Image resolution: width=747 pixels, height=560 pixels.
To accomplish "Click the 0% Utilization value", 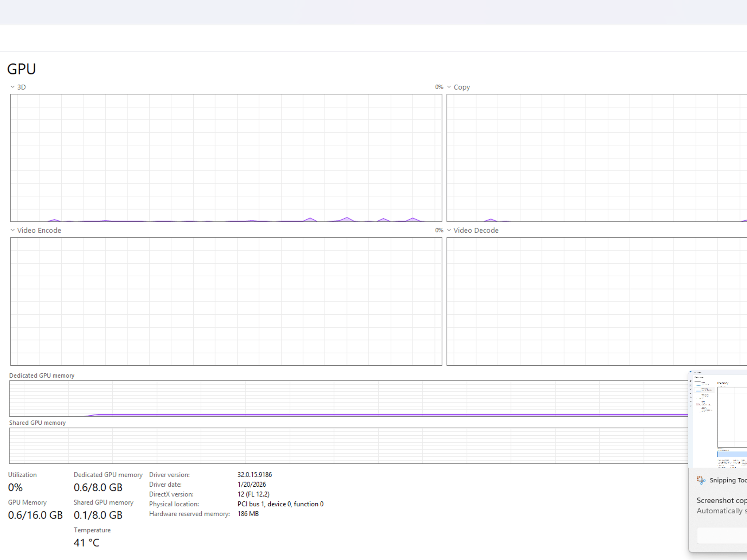I will 15,487.
